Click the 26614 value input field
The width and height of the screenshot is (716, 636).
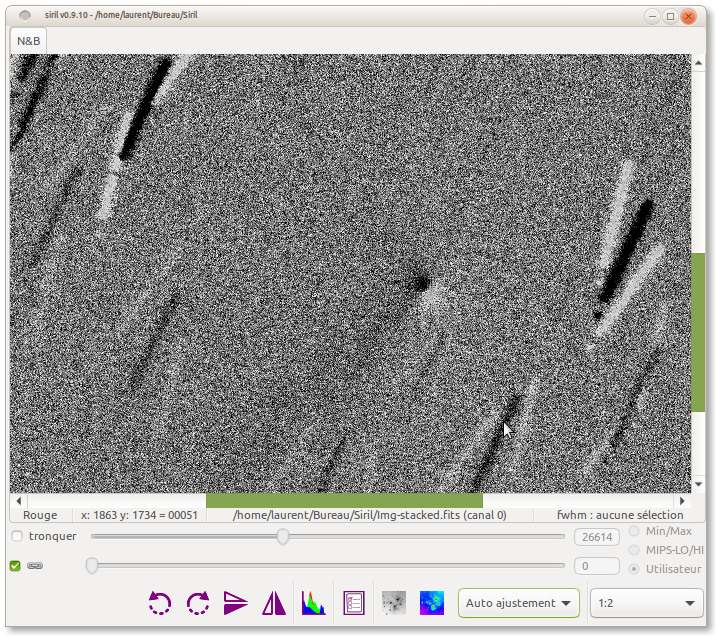tap(596, 537)
